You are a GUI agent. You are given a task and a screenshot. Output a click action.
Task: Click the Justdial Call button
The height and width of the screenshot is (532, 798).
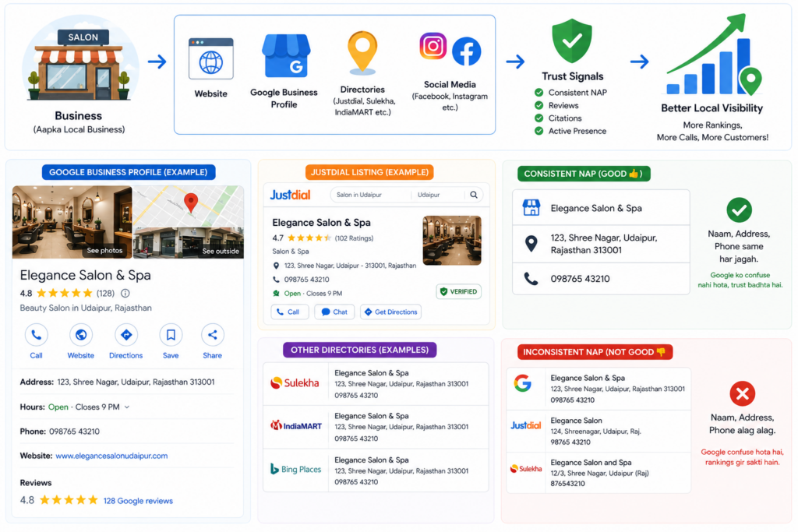290,312
